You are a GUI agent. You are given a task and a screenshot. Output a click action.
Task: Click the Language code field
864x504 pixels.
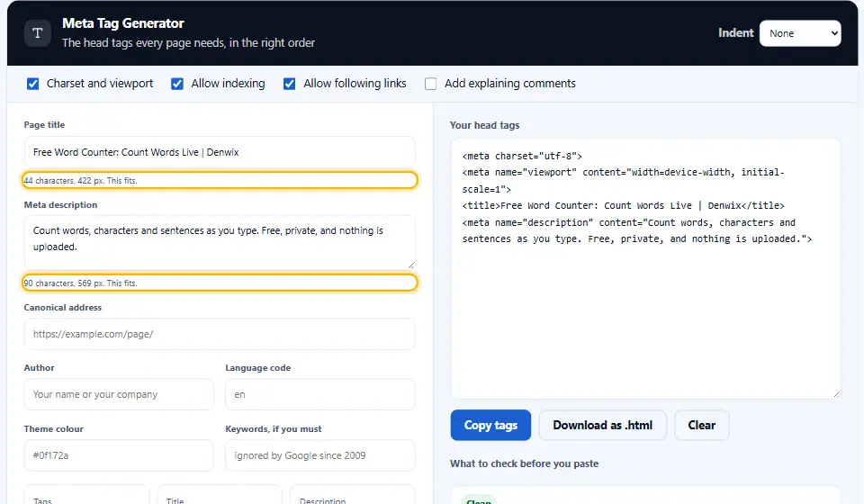[320, 394]
